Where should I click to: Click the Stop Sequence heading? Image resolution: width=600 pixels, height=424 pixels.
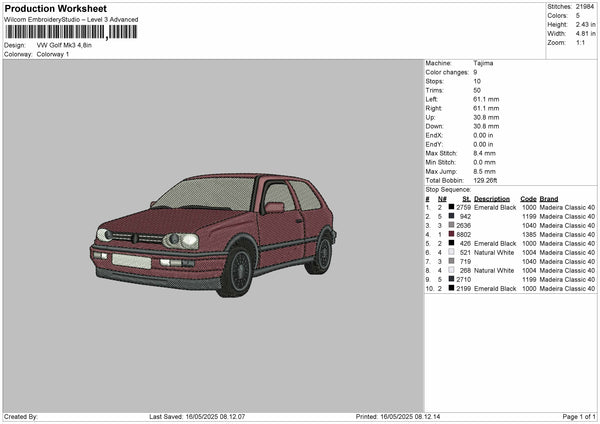click(x=447, y=189)
